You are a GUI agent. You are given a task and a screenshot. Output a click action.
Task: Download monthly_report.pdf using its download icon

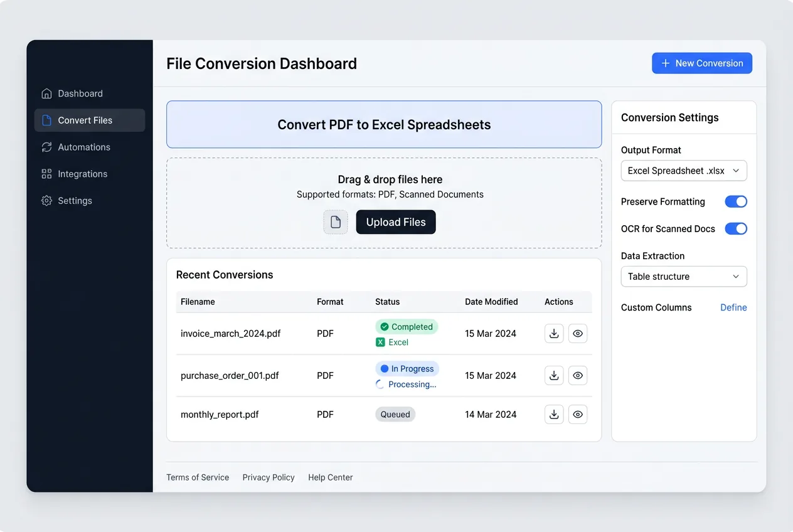[x=554, y=414]
